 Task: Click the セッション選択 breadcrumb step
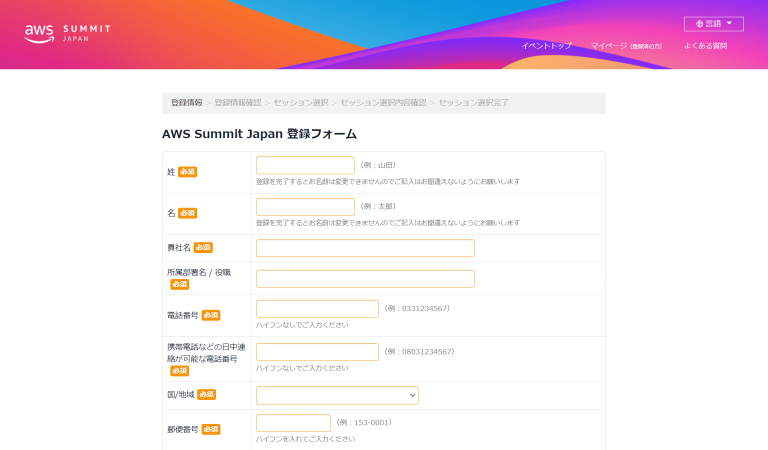[x=301, y=102]
